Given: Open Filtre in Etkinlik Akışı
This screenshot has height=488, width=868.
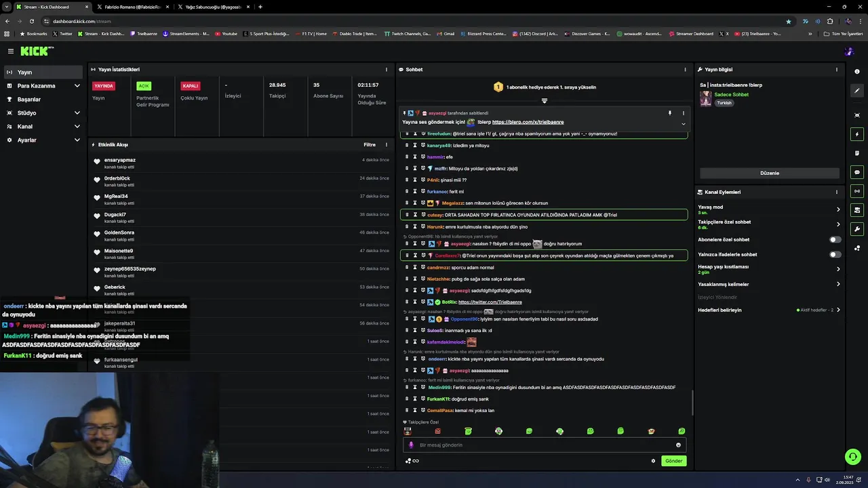Looking at the screenshot, I should 370,144.
